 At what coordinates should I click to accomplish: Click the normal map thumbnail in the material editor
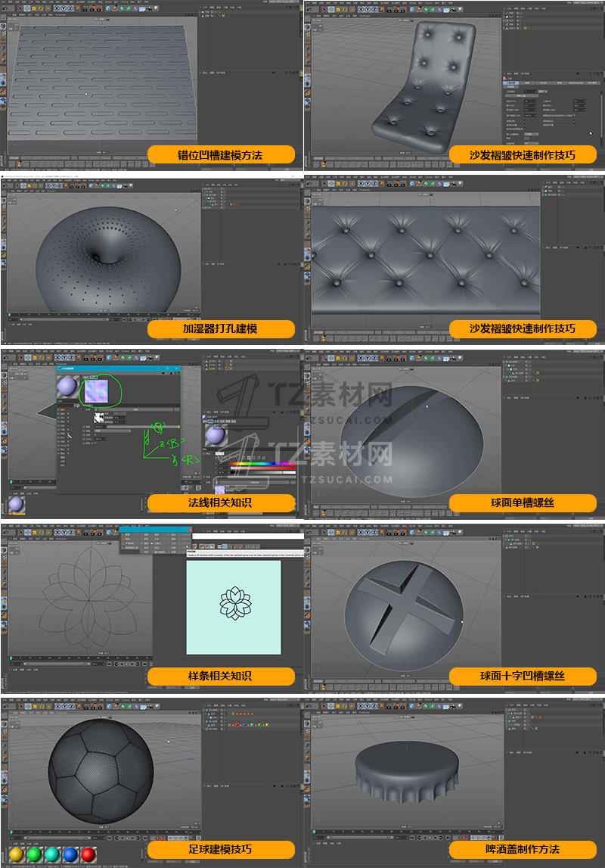tap(96, 390)
